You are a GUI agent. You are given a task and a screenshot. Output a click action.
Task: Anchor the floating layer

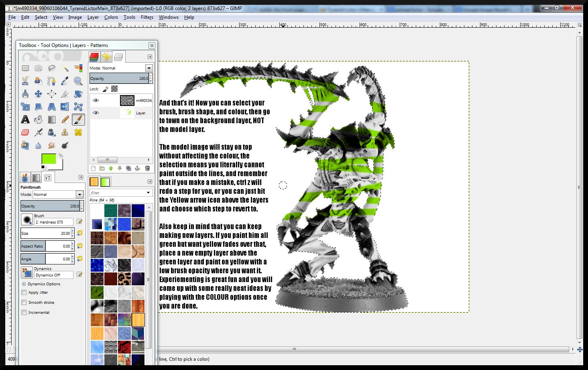click(137, 169)
